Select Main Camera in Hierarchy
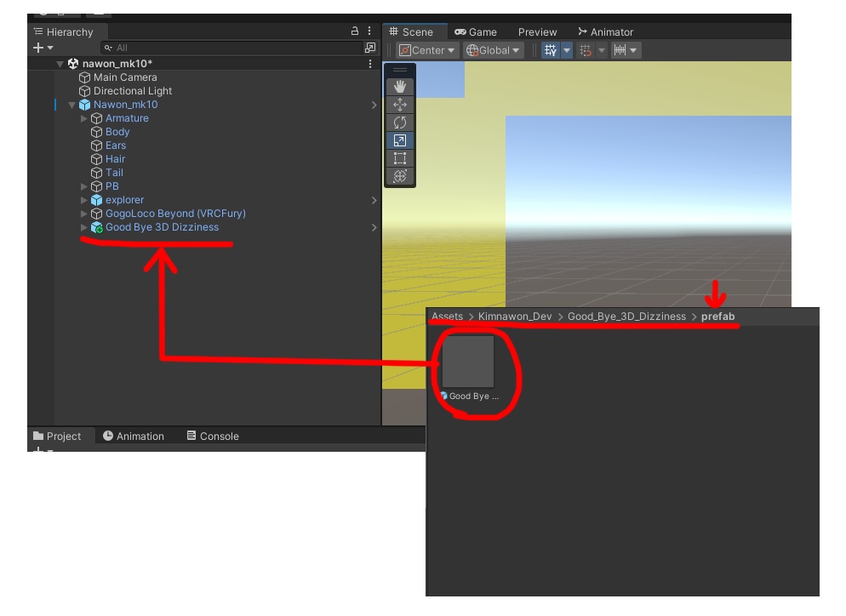This screenshot has width=846, height=616. tap(124, 77)
